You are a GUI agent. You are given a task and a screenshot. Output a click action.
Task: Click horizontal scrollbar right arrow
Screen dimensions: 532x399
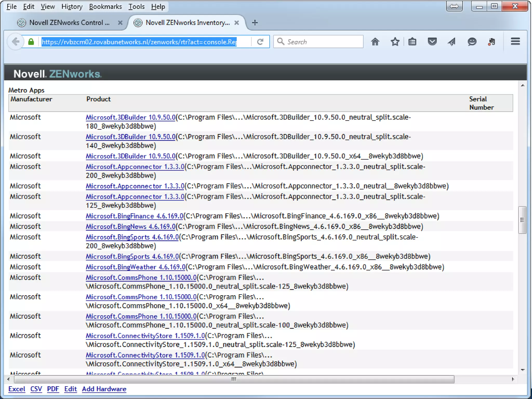[x=513, y=379]
